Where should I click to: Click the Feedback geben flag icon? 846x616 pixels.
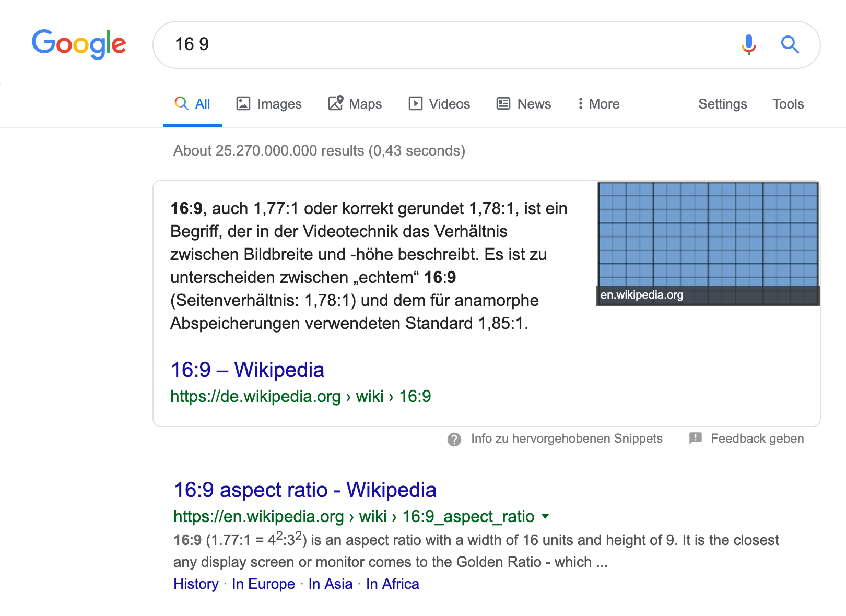[x=696, y=439]
